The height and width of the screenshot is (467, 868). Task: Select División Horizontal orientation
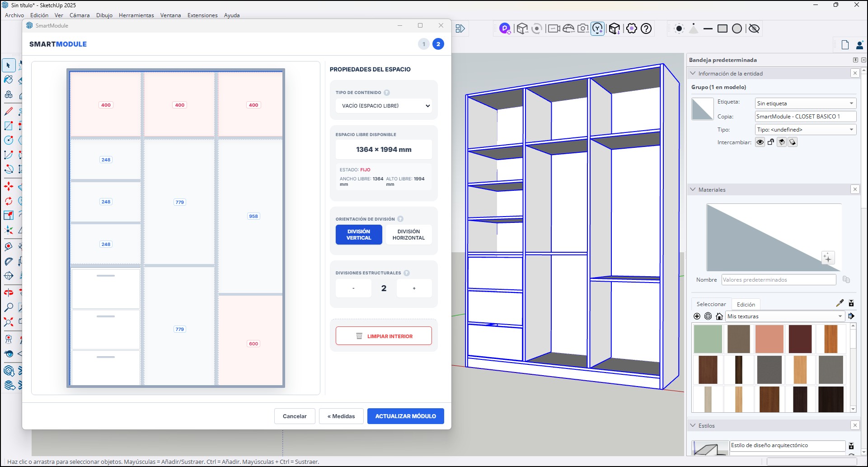click(x=408, y=235)
